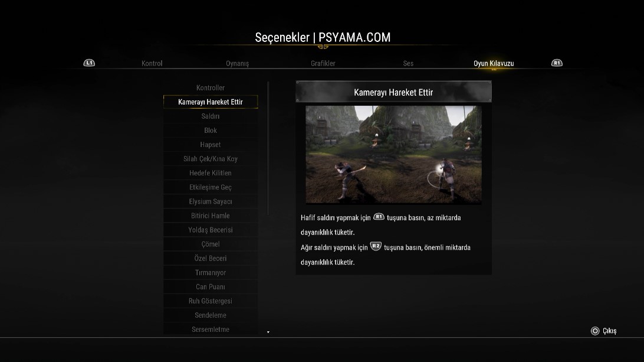Open the Kontrol tab
This screenshot has width=644, height=362.
[152, 63]
